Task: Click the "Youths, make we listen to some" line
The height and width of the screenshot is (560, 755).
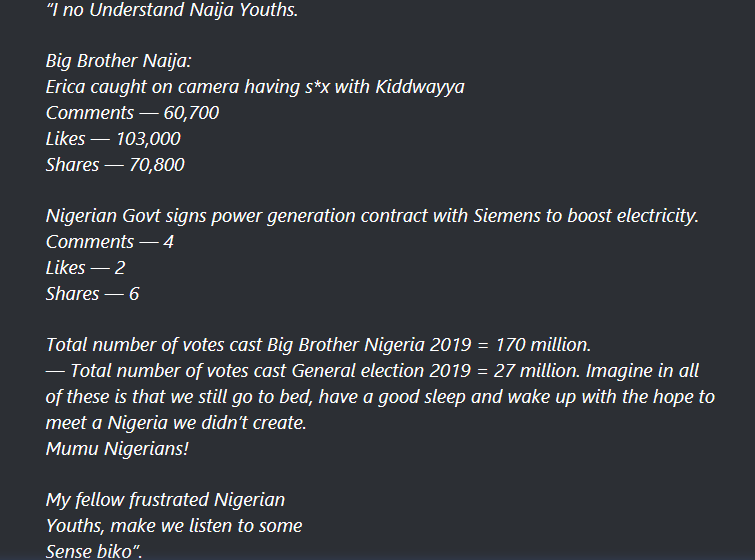Action: (x=174, y=526)
